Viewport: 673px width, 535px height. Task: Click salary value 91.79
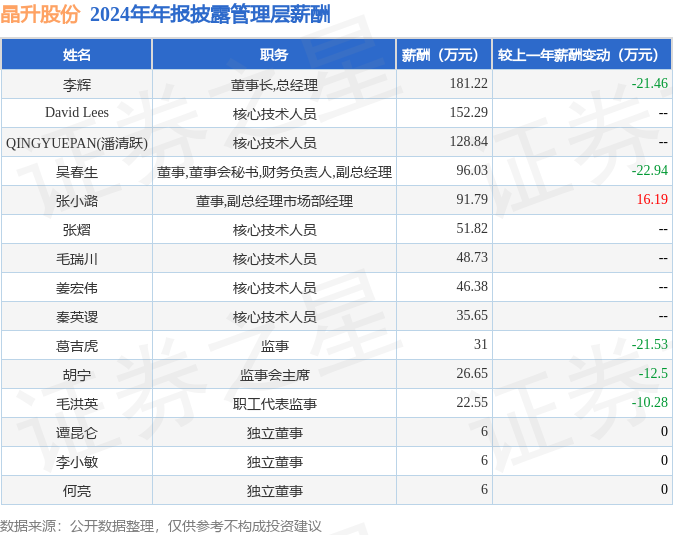click(x=472, y=199)
